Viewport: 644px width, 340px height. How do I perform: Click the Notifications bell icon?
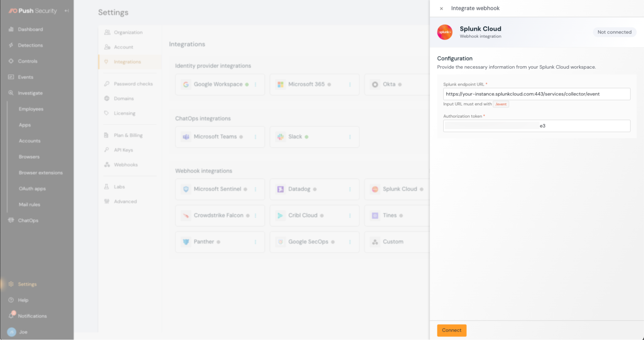11,316
